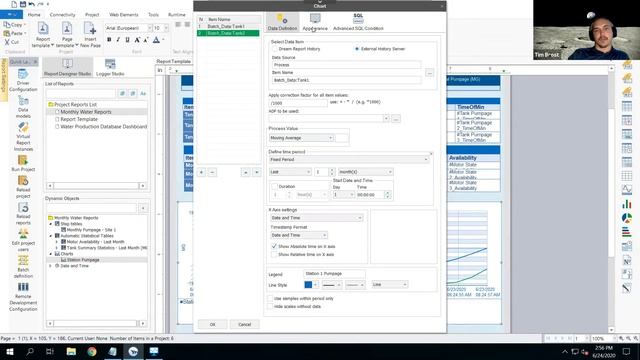Switch to the Appearance tab

tap(315, 22)
